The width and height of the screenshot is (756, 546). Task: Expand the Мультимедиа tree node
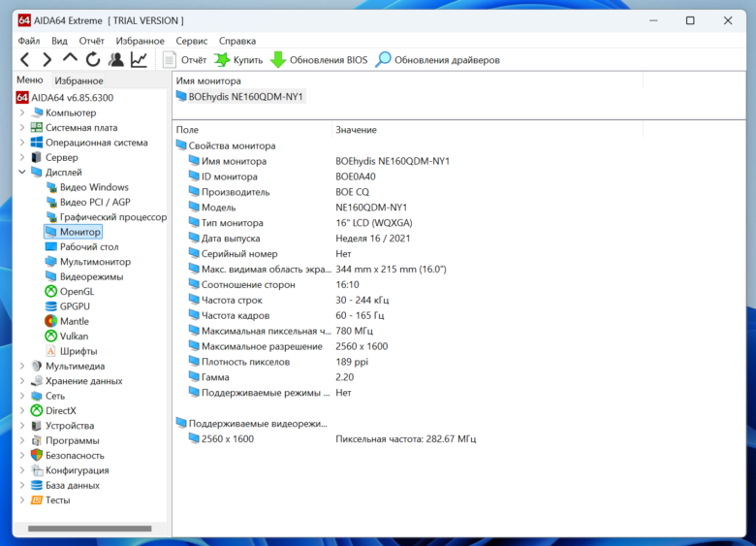tap(22, 366)
